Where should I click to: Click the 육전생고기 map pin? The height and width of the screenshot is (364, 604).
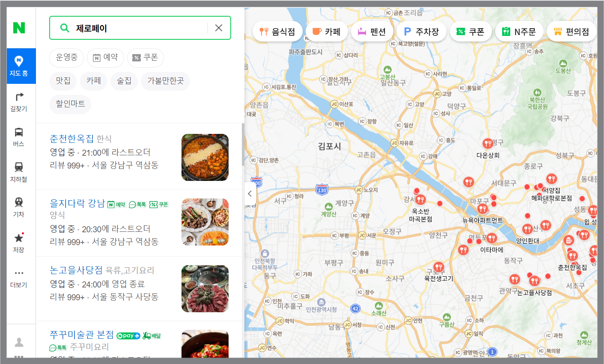click(438, 268)
